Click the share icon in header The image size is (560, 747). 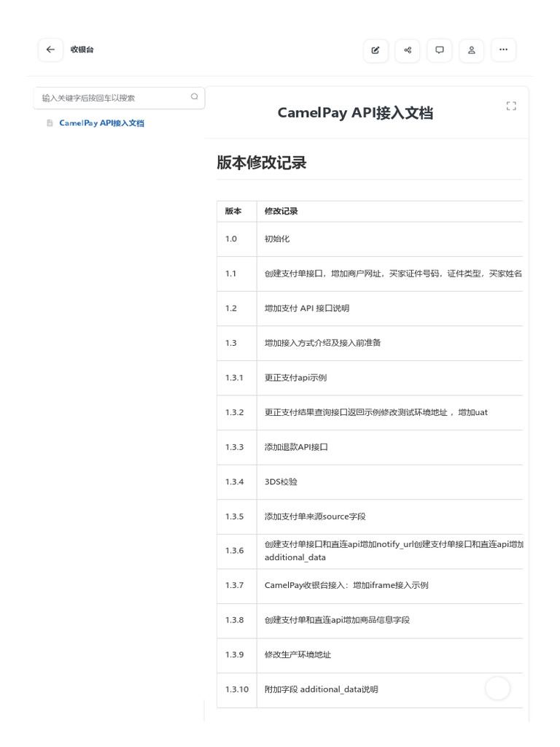[408, 50]
